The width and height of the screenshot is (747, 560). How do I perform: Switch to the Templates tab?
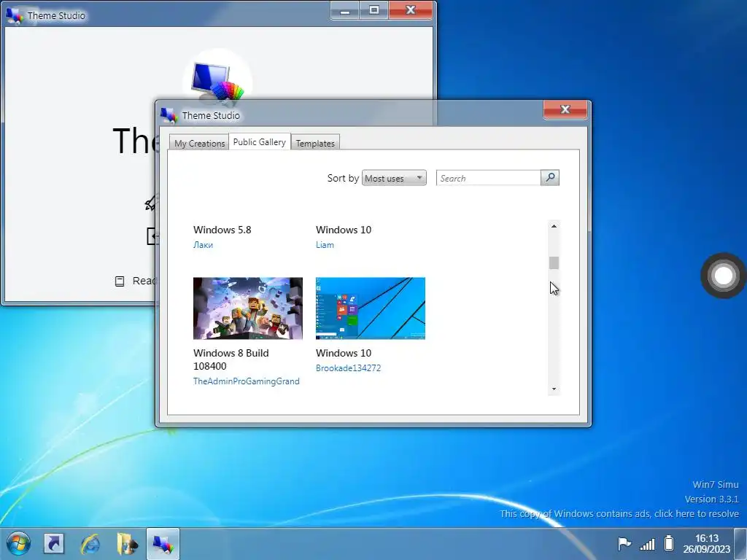315,143
